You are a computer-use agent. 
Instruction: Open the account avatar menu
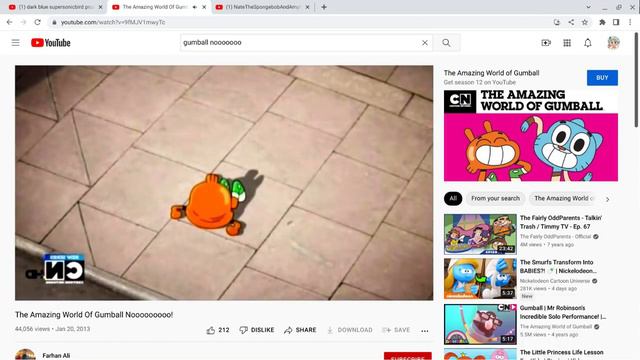(613, 42)
